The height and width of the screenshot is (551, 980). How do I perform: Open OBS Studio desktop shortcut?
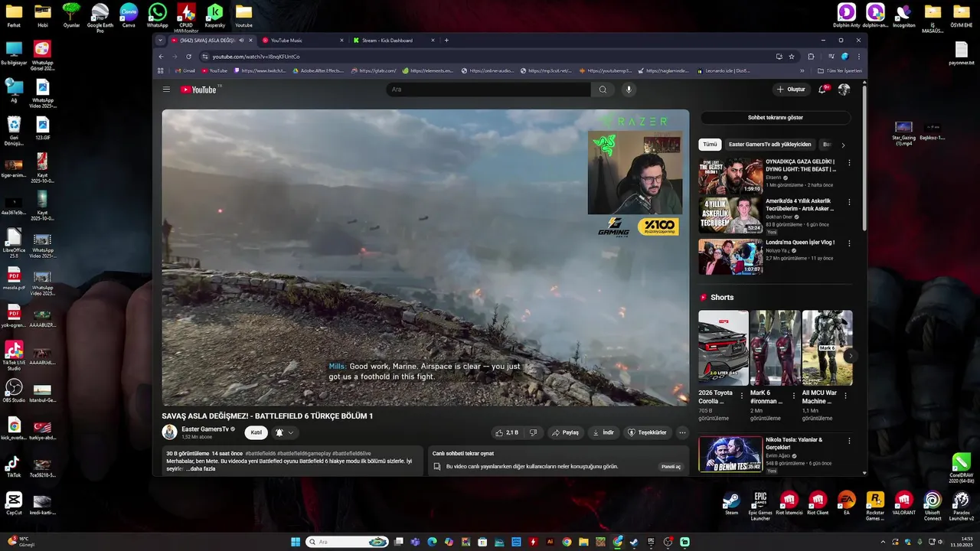tap(14, 390)
